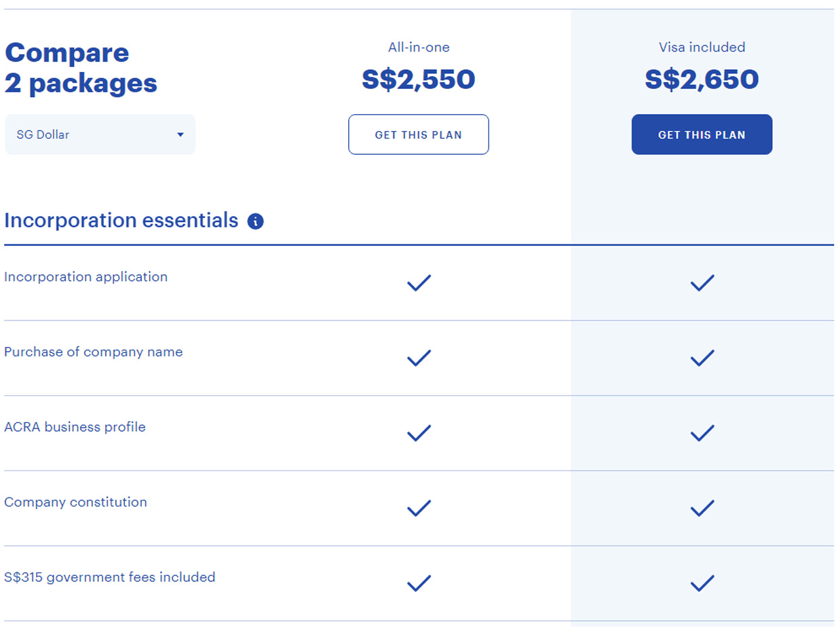Image resolution: width=840 pixels, height=630 pixels.
Task: Click the dropdown arrow in currency selector
Action: point(180,134)
